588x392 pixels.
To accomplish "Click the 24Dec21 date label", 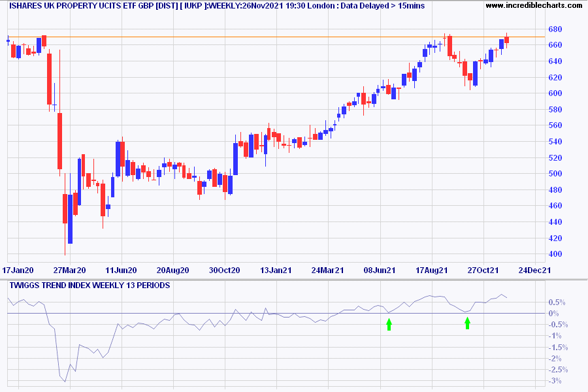I will (534, 270).
